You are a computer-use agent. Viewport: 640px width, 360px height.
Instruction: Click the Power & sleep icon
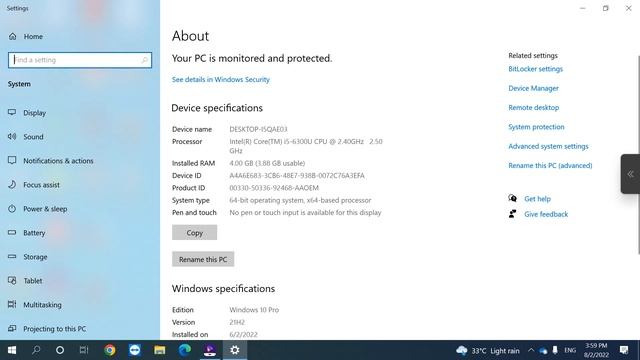click(x=12, y=209)
